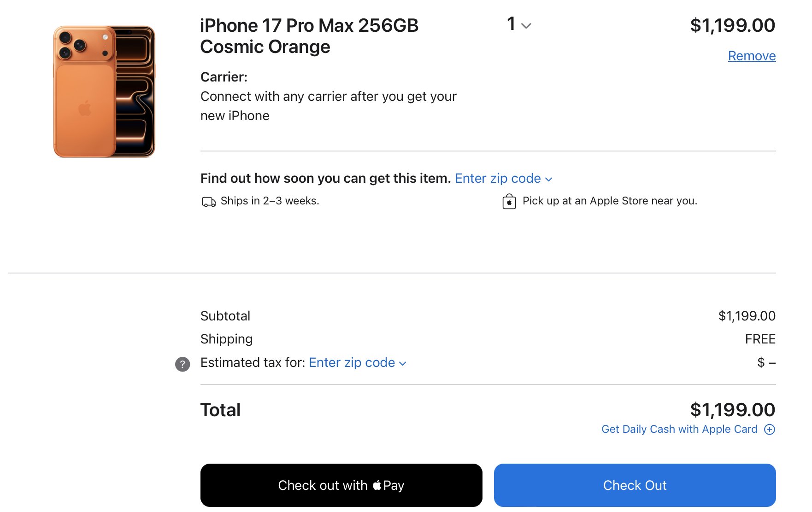Image resolution: width=812 pixels, height=512 pixels.
Task: Expand delivery Enter zip code link
Action: pos(498,179)
